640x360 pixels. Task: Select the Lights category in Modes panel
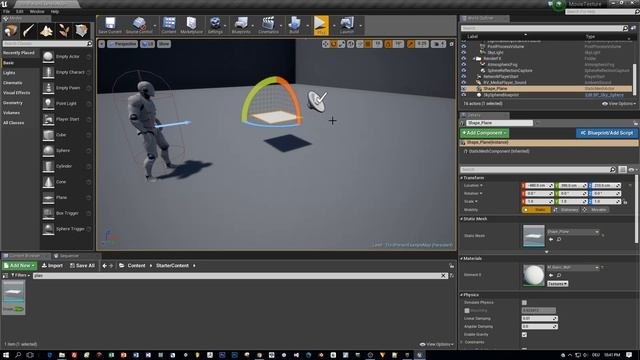[9, 73]
